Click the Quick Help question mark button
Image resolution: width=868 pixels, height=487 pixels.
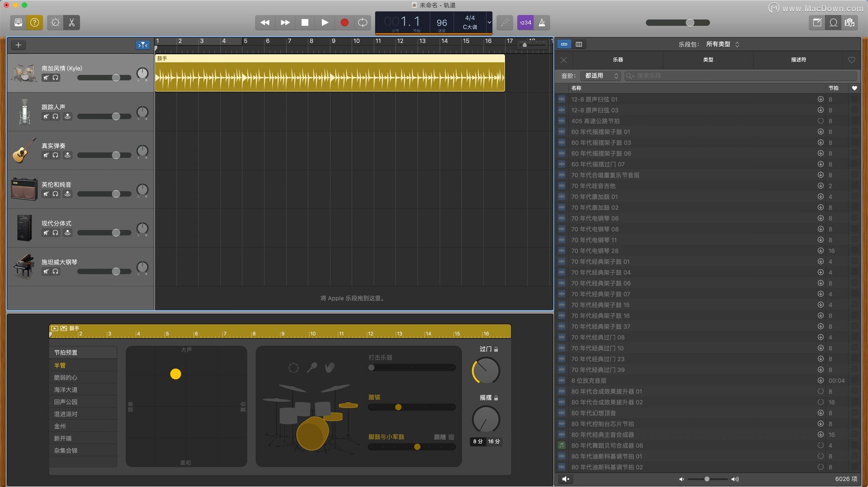coord(35,23)
